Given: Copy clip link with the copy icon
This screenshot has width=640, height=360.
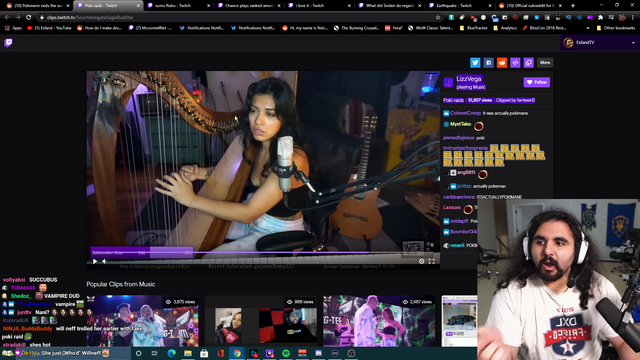Looking at the screenshot, I should tap(529, 62).
